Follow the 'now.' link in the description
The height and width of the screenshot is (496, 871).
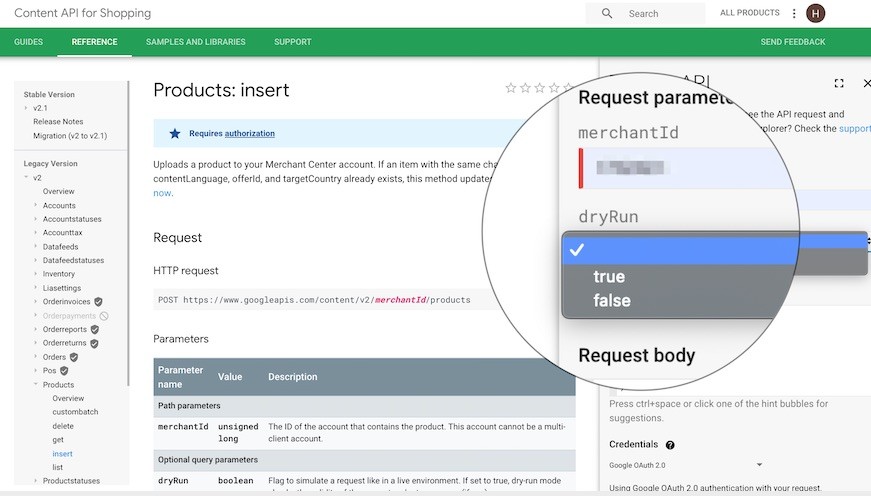163,193
